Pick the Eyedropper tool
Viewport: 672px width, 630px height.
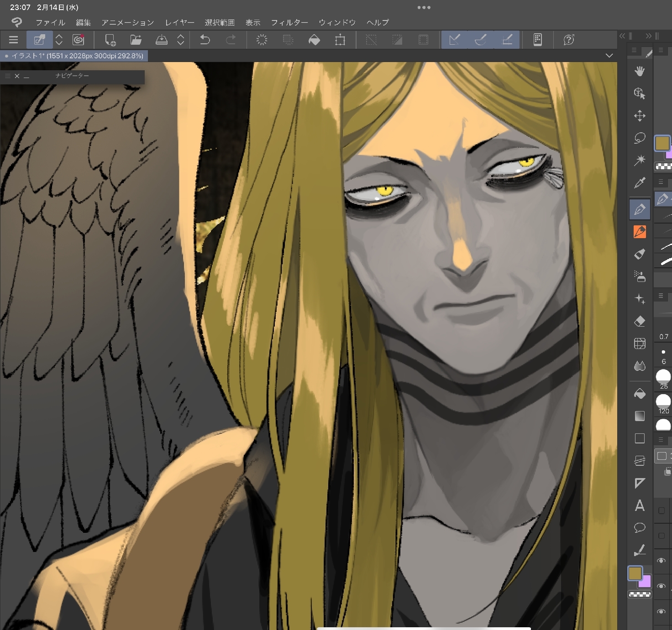(x=640, y=183)
